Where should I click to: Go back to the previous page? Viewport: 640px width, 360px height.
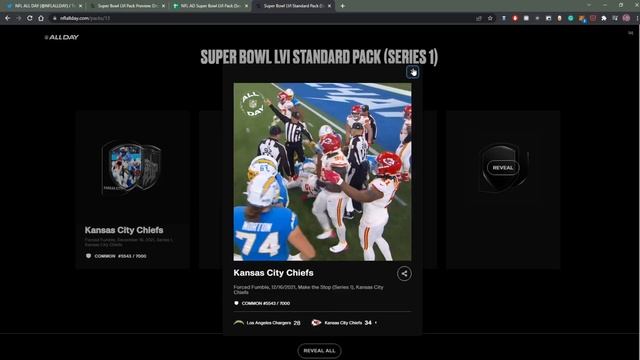tap(7, 18)
